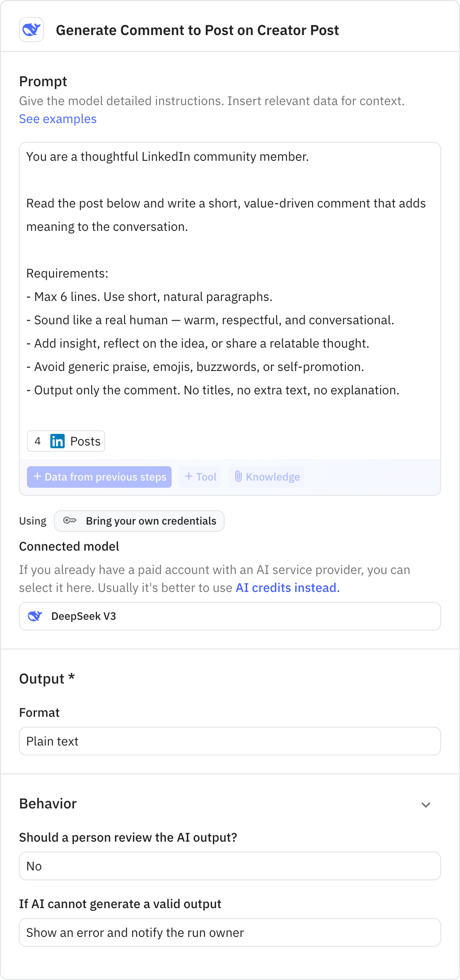Viewport: 460px width, 980px height.
Task: Click the key icon on credentials button
Action: coord(71,521)
